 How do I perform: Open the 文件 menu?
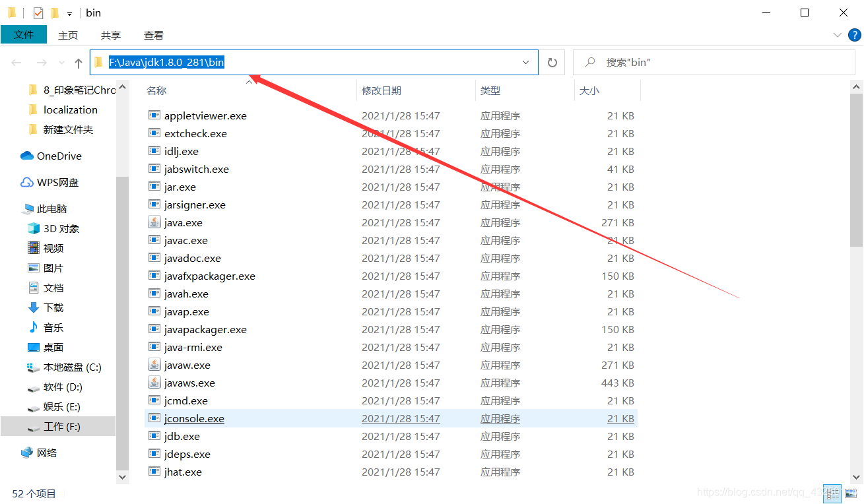24,35
